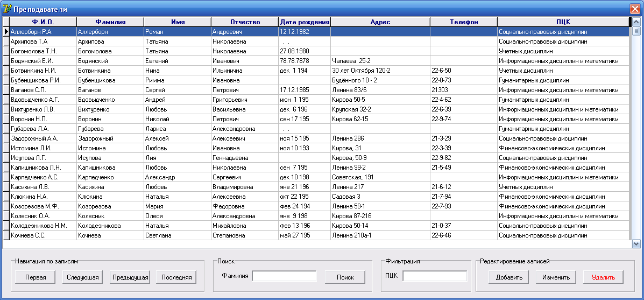
Task: Select the cell Задорожный А.А.
Action: 43,138
